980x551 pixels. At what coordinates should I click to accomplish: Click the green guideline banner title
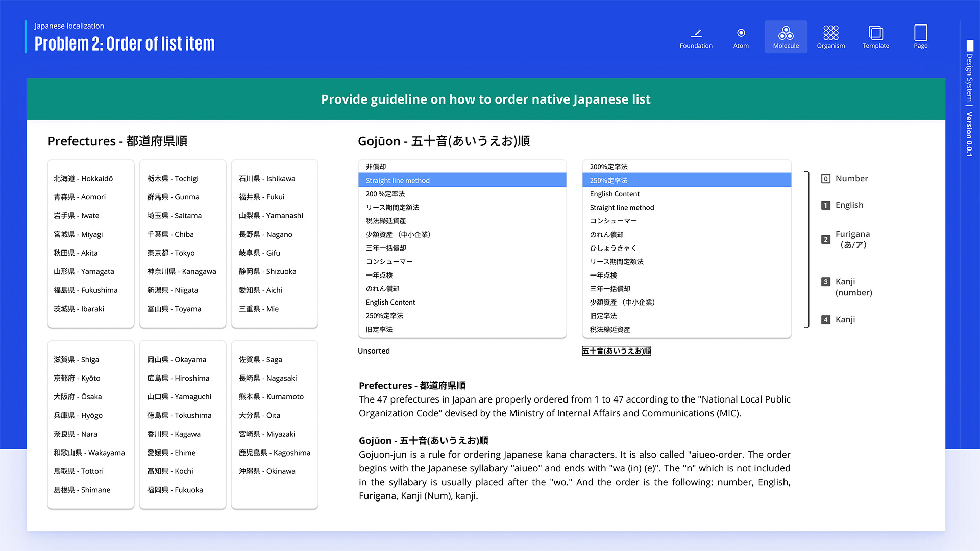(x=486, y=99)
